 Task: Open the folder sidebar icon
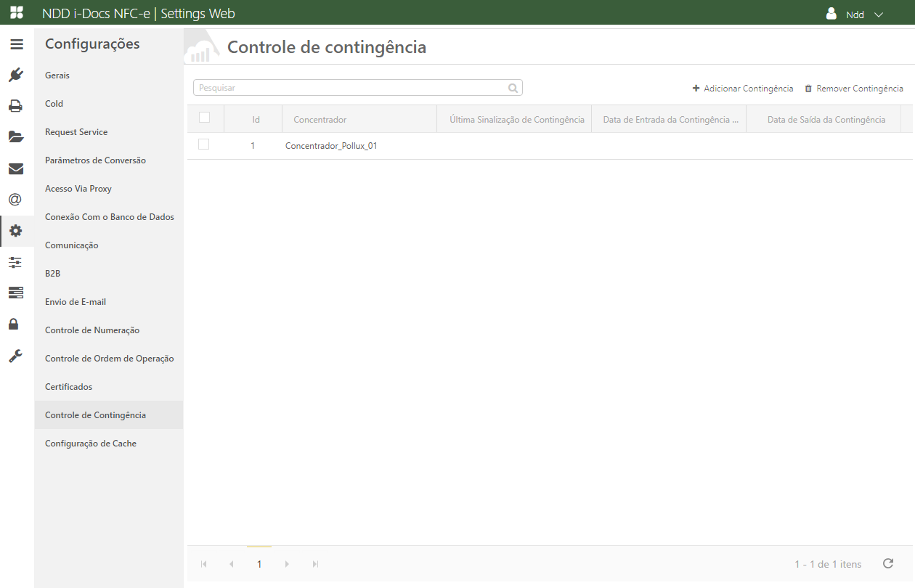pos(16,136)
